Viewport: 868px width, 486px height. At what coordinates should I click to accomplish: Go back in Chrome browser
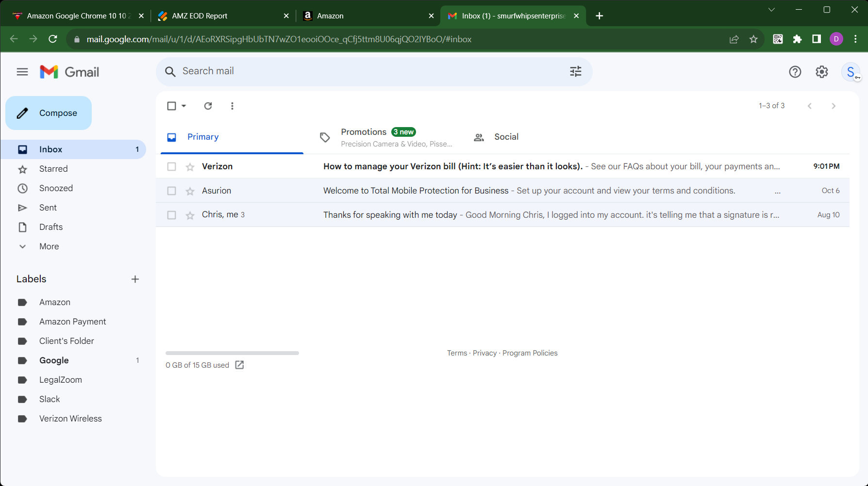[14, 39]
